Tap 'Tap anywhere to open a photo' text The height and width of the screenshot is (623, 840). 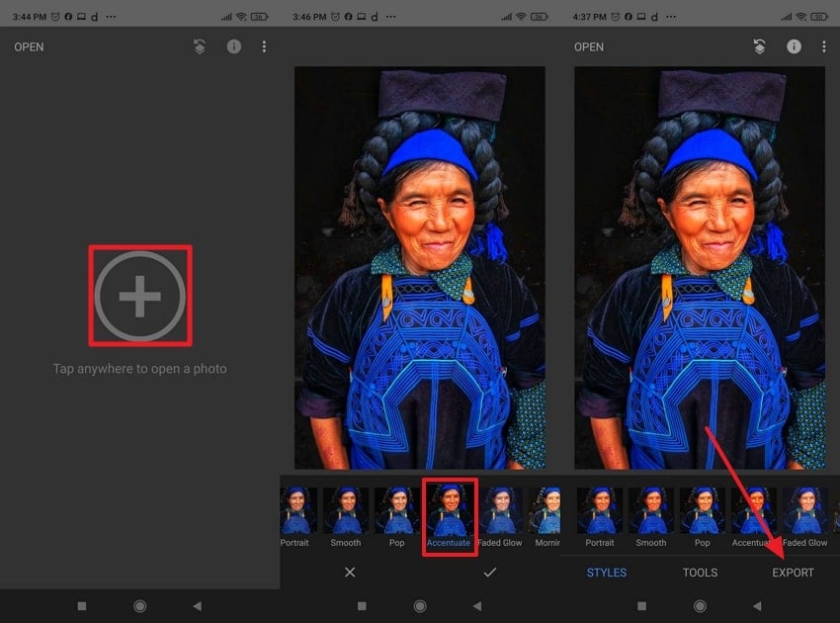pyautogui.click(x=139, y=369)
